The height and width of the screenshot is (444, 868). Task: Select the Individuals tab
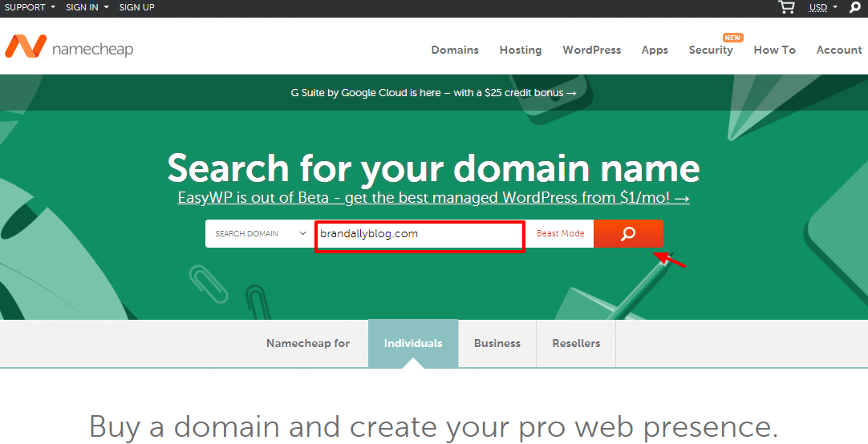[x=413, y=343]
